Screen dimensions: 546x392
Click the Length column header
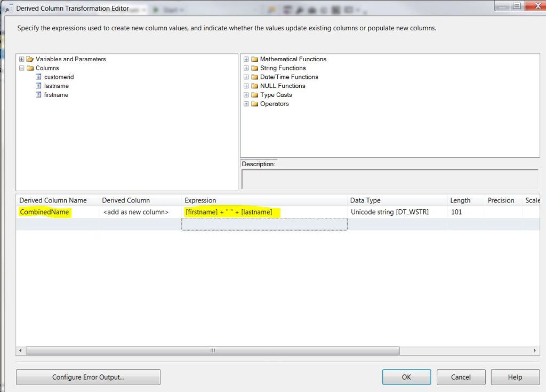pyautogui.click(x=466, y=200)
